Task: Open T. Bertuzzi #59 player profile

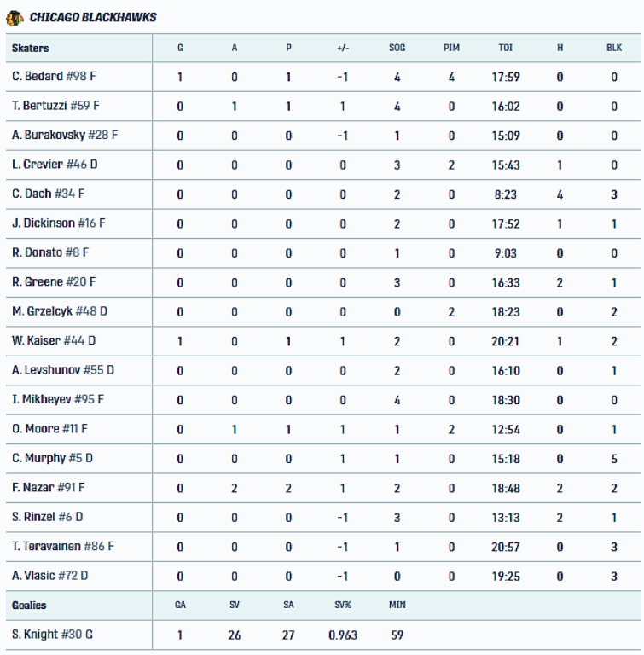Action: [55, 107]
